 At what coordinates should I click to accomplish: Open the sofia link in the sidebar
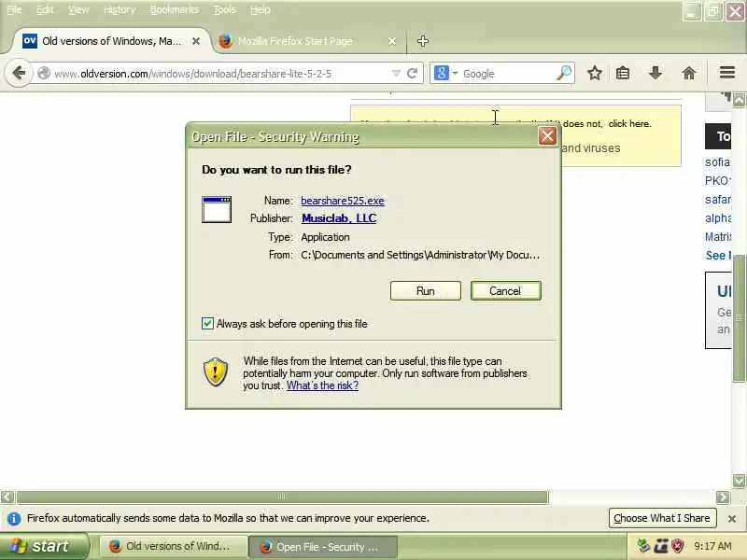[x=717, y=162]
